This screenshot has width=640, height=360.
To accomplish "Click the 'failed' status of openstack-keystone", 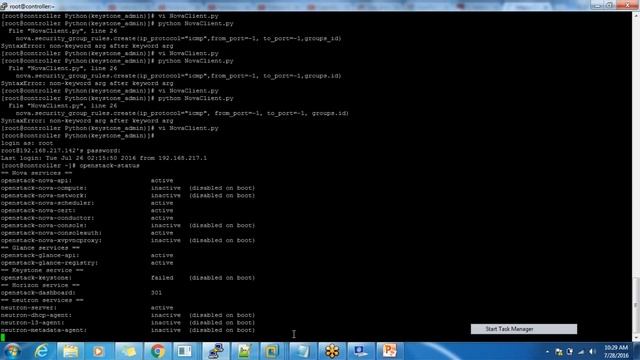I will 162,278.
